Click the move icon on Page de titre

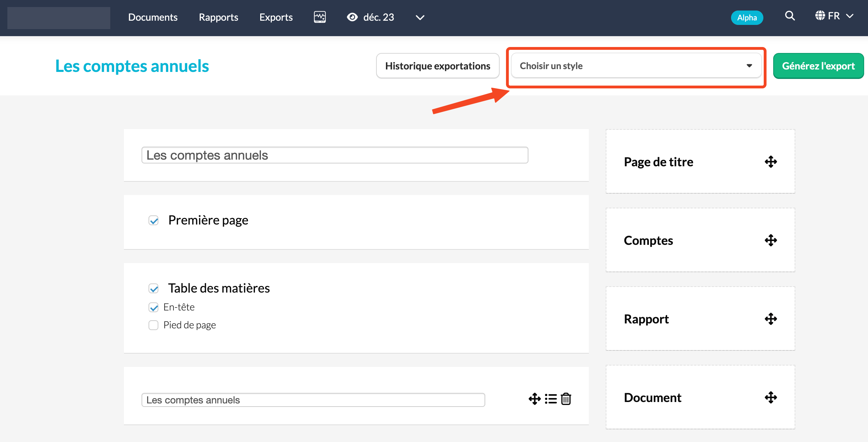point(771,162)
